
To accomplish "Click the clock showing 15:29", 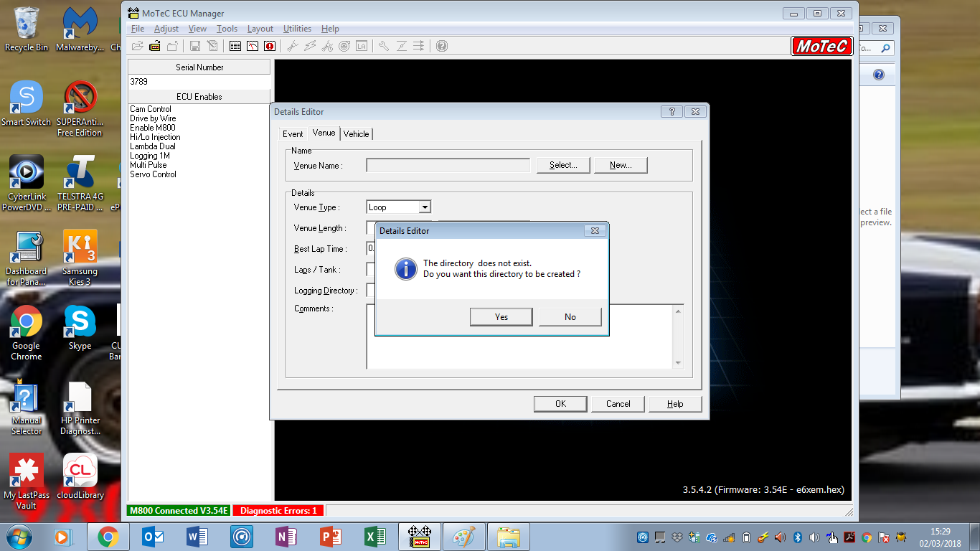I will (x=941, y=532).
